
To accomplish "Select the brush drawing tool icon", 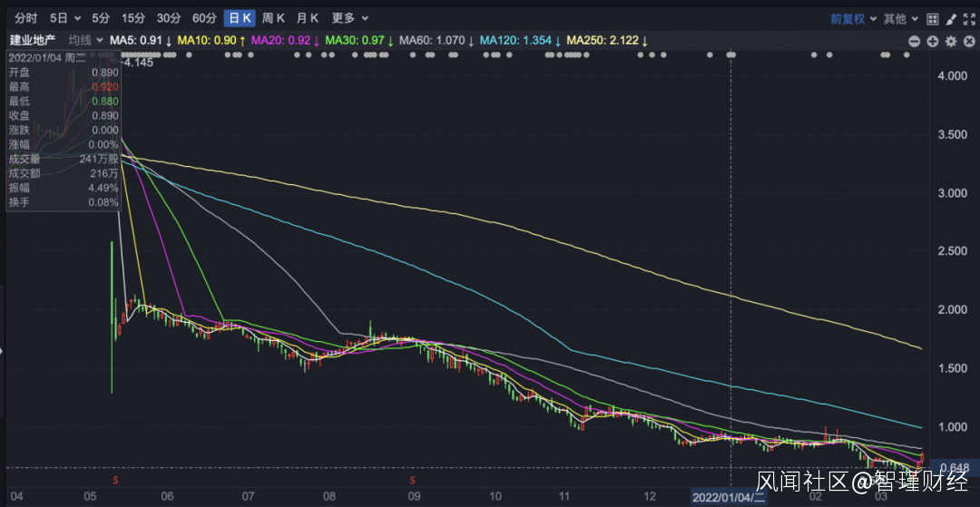I will coord(951,19).
